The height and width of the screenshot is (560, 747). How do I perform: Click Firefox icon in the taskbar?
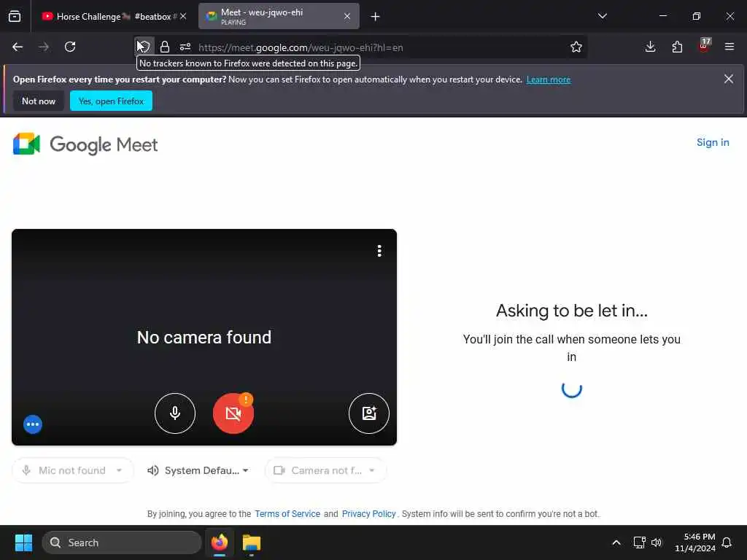(x=220, y=542)
